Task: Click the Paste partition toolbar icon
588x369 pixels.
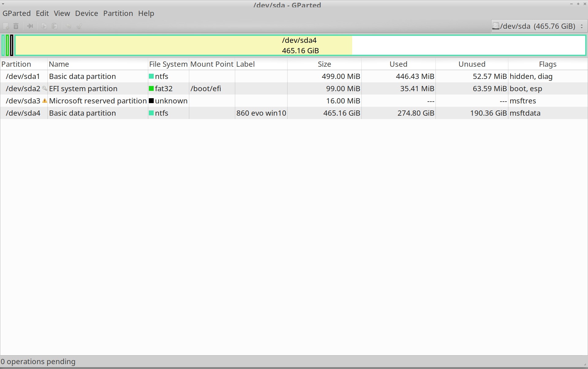Action: pyautogui.click(x=55, y=26)
